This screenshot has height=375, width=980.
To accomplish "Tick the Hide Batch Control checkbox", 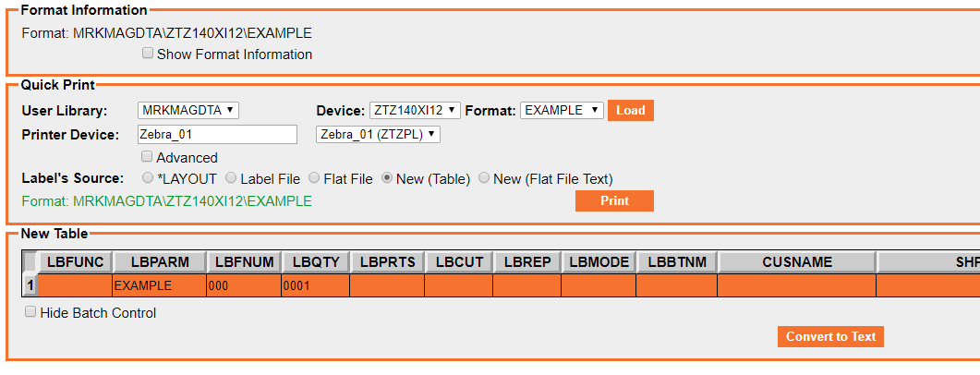I will coord(30,312).
